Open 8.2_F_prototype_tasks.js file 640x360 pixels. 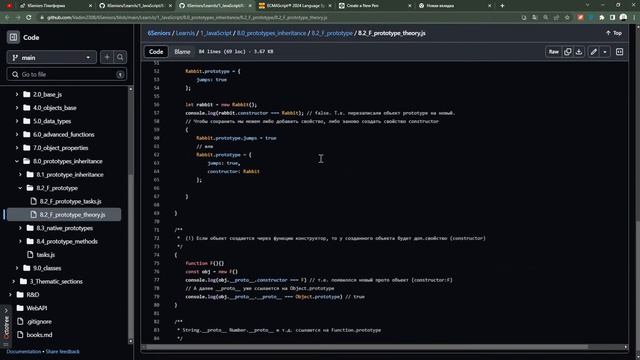pyautogui.click(x=70, y=201)
